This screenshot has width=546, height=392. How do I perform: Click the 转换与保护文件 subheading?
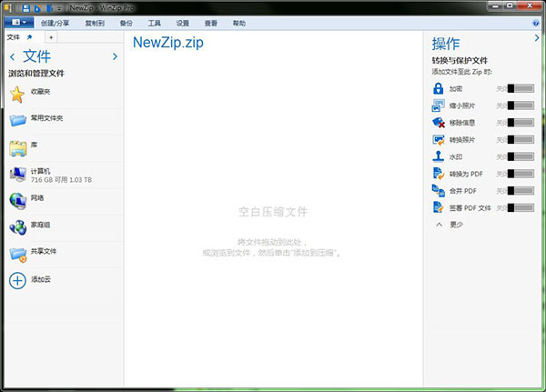(x=460, y=61)
